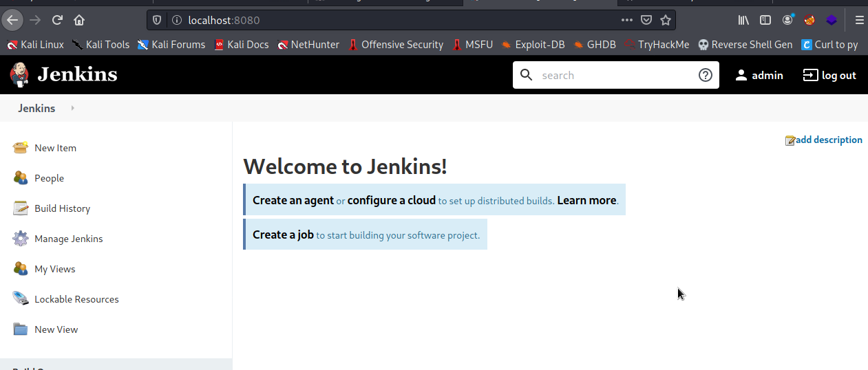The image size is (868, 370).
Task: Open Firefox hamburger menu
Action: coord(859,20)
